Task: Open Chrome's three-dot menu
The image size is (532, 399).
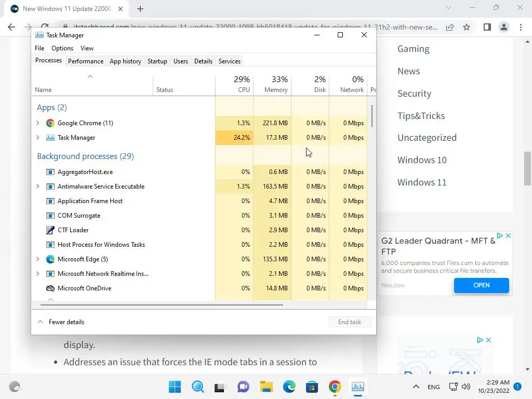Action: 521,27
